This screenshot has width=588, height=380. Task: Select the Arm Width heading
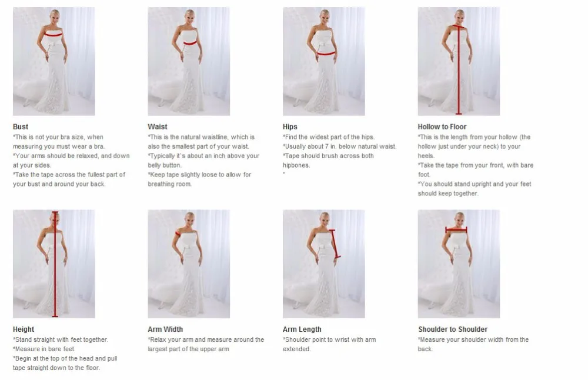(165, 329)
